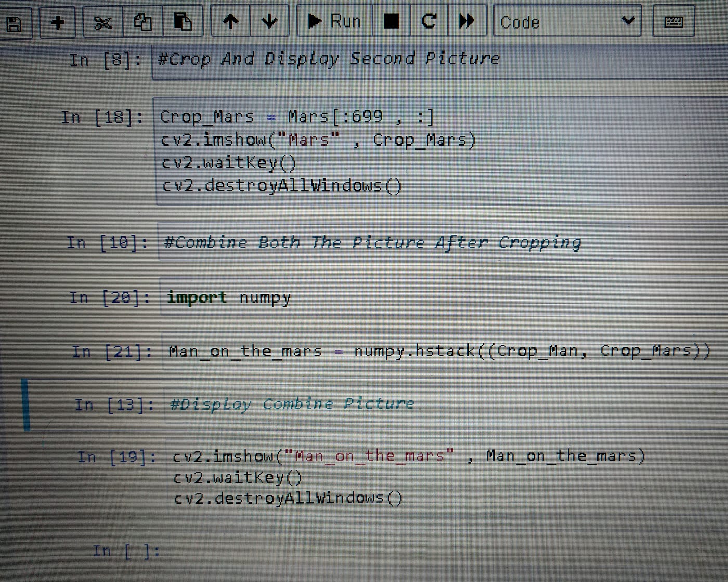Copy selected cells icon

[x=142, y=22]
